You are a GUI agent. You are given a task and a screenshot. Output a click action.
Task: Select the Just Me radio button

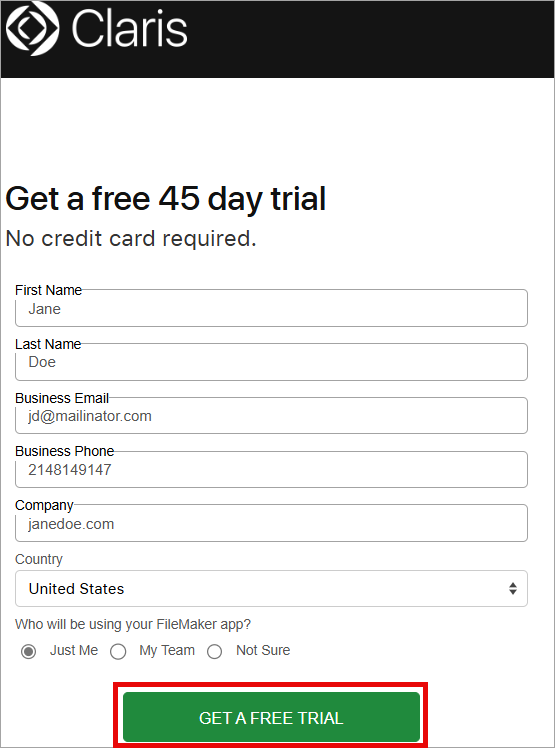tap(29, 651)
